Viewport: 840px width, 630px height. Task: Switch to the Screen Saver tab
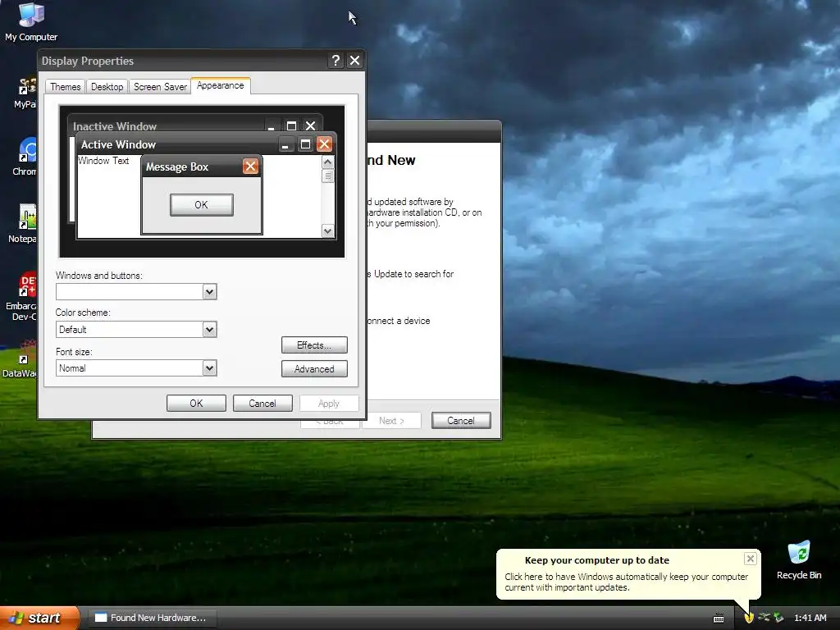(160, 87)
